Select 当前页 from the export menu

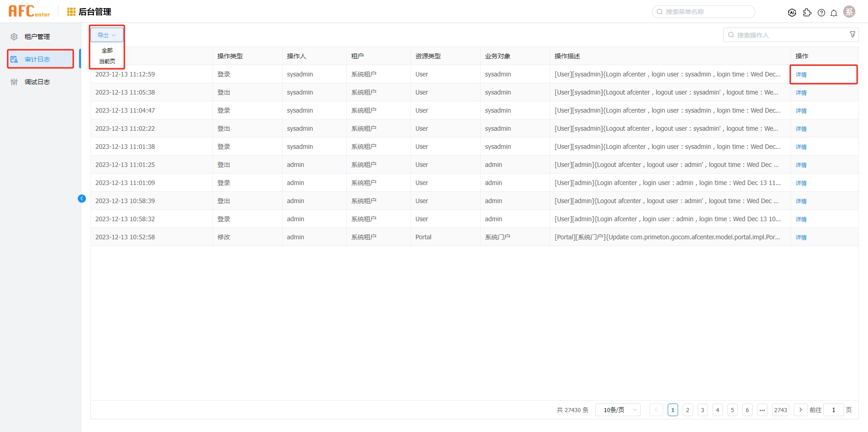tap(107, 62)
